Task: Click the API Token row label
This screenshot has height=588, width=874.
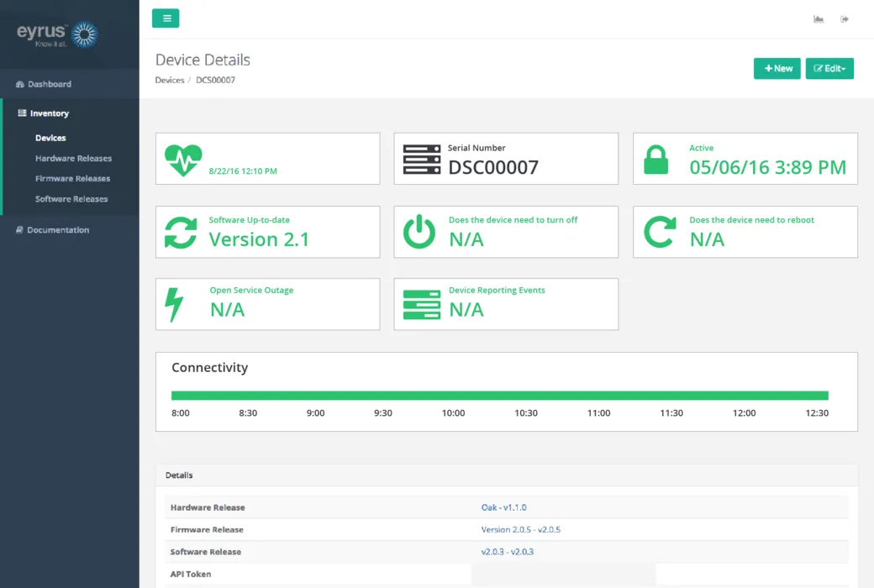Action: pos(191,574)
